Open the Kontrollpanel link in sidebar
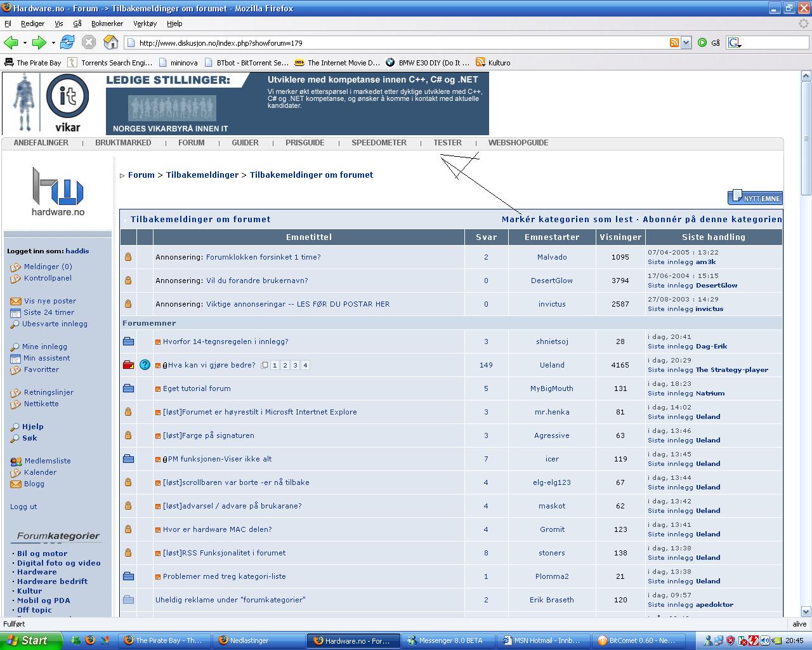 (48, 278)
